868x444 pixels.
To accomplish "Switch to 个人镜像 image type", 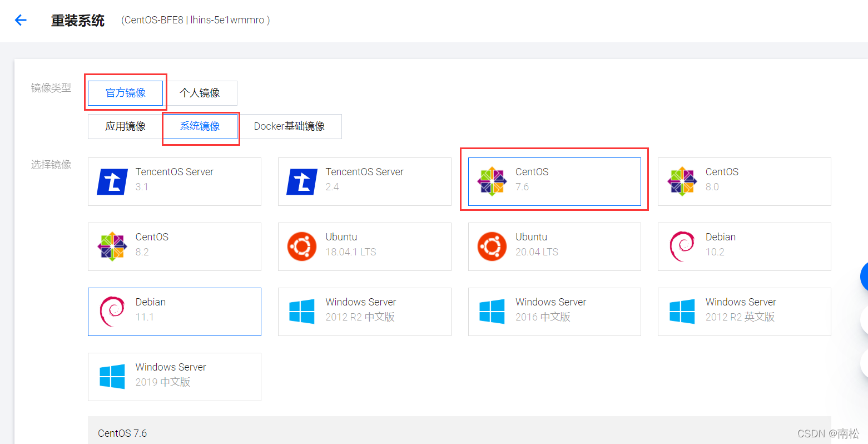I will (200, 93).
